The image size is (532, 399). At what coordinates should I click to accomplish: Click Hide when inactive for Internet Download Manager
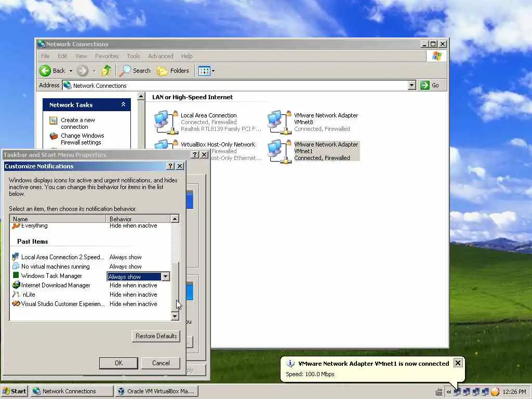(x=134, y=285)
